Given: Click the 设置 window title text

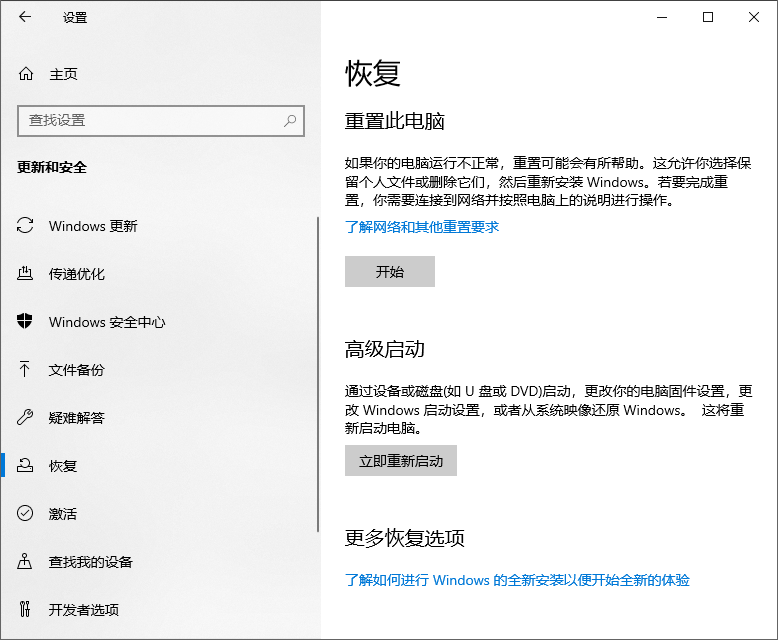Looking at the screenshot, I should pyautogui.click(x=75, y=17).
